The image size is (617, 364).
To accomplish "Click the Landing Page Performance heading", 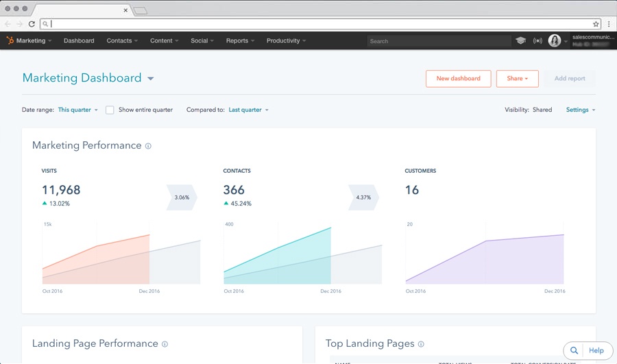I will pos(95,343).
